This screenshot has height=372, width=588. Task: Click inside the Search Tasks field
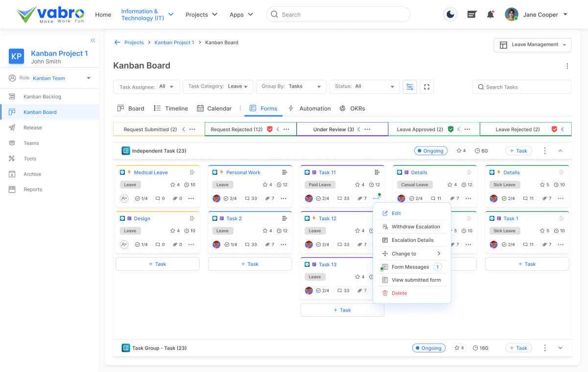[x=522, y=87]
